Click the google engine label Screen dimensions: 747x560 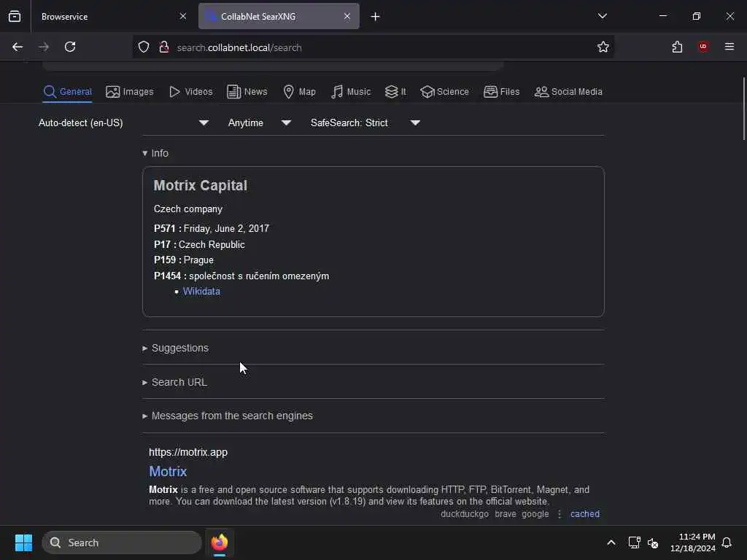(x=535, y=514)
